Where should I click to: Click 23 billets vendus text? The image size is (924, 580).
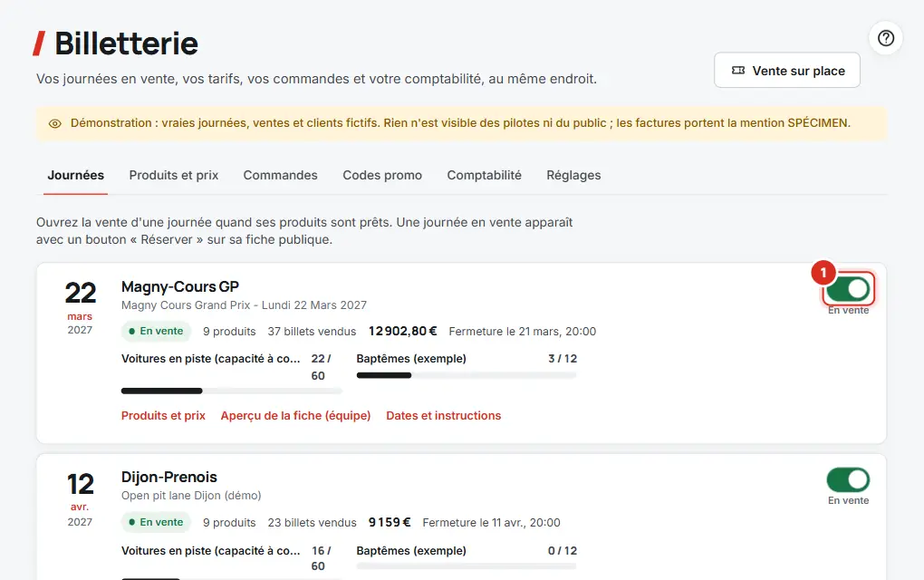[312, 522]
